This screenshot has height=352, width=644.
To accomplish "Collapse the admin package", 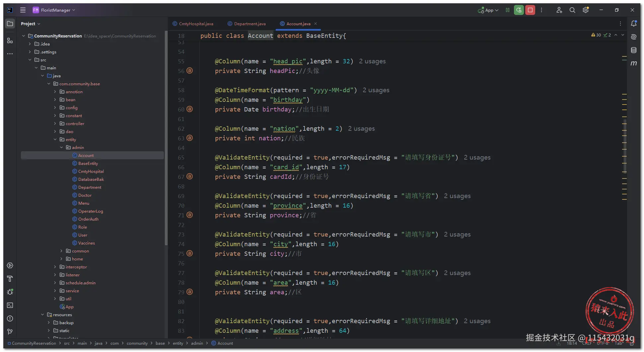I will (x=61, y=147).
